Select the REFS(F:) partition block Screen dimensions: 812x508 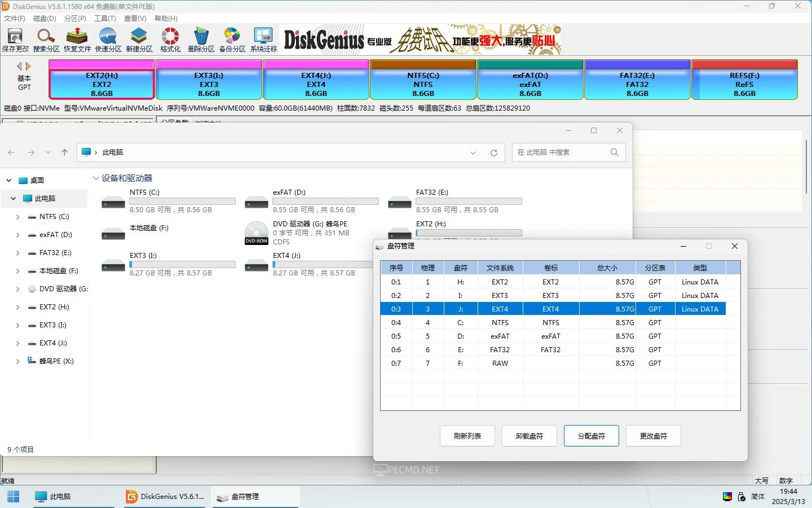[744, 80]
